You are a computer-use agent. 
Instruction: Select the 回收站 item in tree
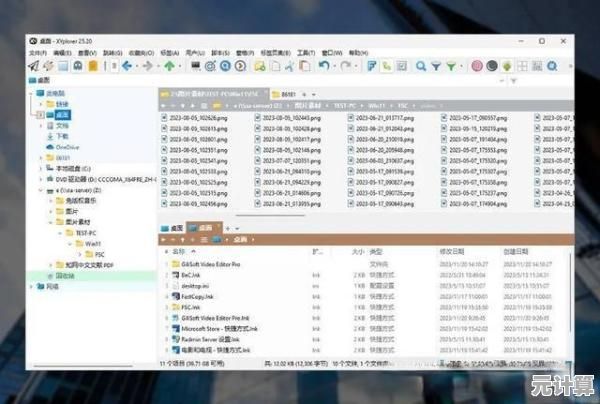pyautogui.click(x=63, y=275)
